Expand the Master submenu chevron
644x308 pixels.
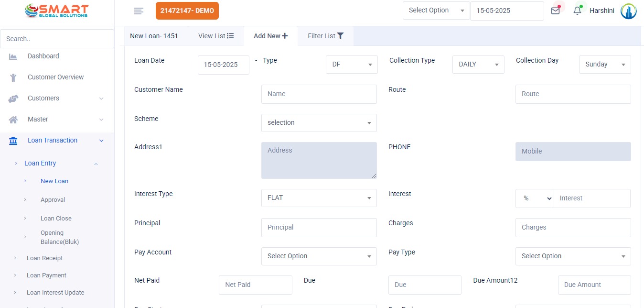click(x=101, y=120)
